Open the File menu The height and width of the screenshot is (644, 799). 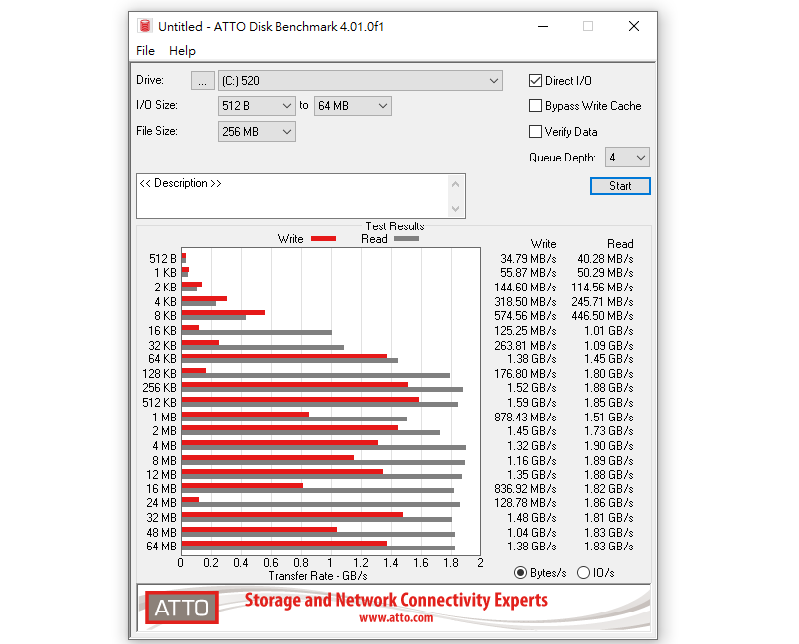pyautogui.click(x=145, y=51)
